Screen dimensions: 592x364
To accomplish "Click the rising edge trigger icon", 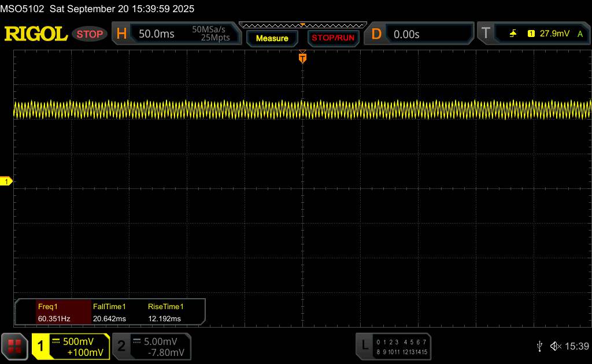I will tap(513, 34).
